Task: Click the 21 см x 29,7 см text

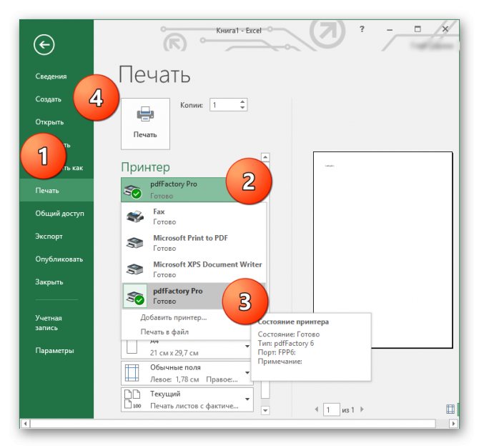Action: point(174,353)
